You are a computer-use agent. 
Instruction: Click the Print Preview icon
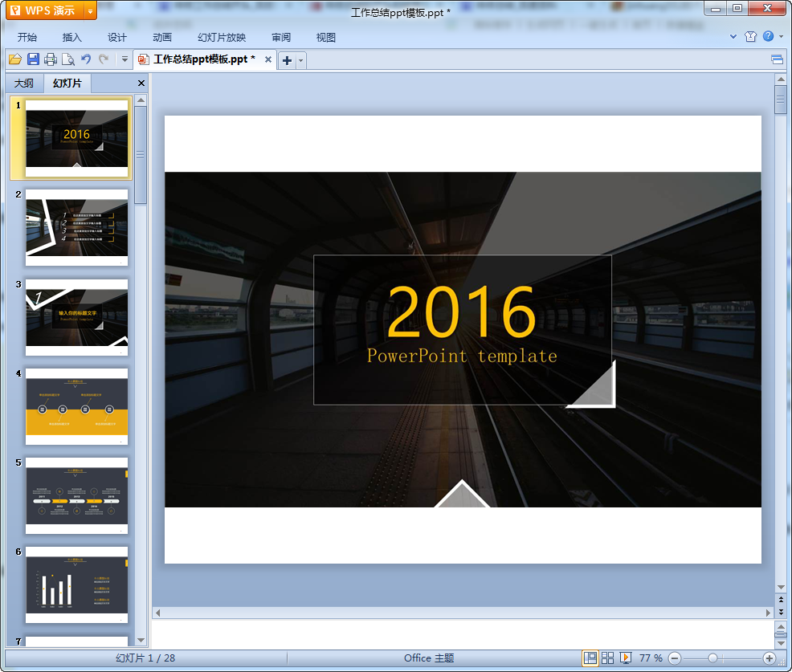coord(67,59)
